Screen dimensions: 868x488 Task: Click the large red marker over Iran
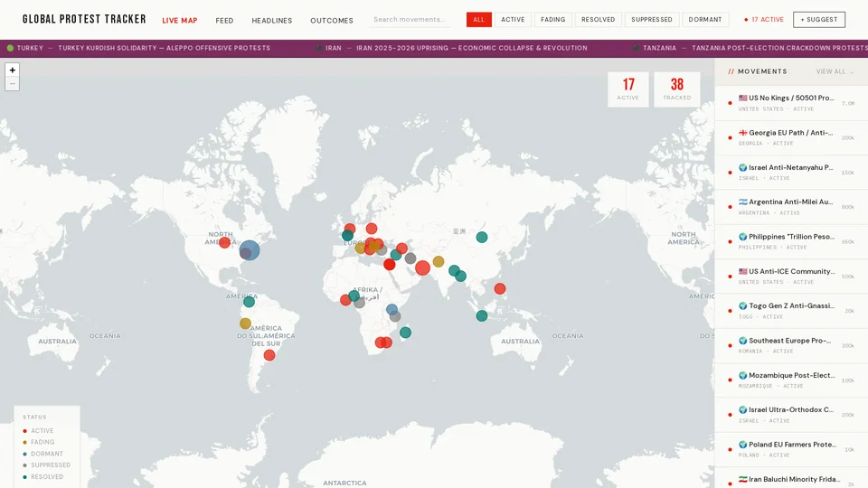pyautogui.click(x=423, y=267)
